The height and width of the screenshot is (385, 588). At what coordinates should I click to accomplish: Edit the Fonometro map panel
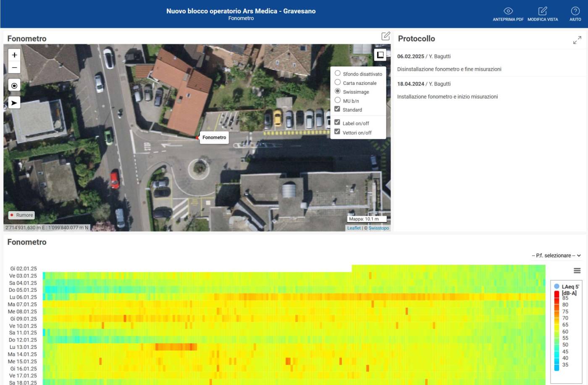[x=386, y=37]
